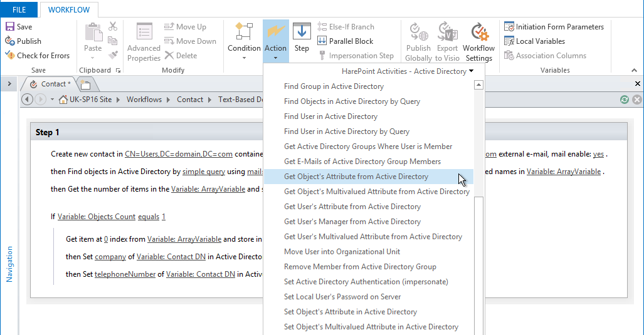Run Check for Errors
Viewport: 644px width, 335px height.
[38, 55]
